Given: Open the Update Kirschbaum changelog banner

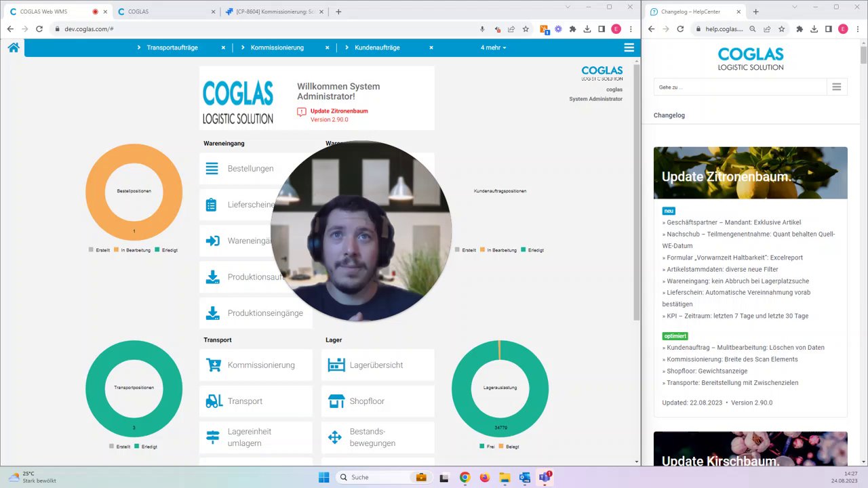Looking at the screenshot, I should coord(750,449).
